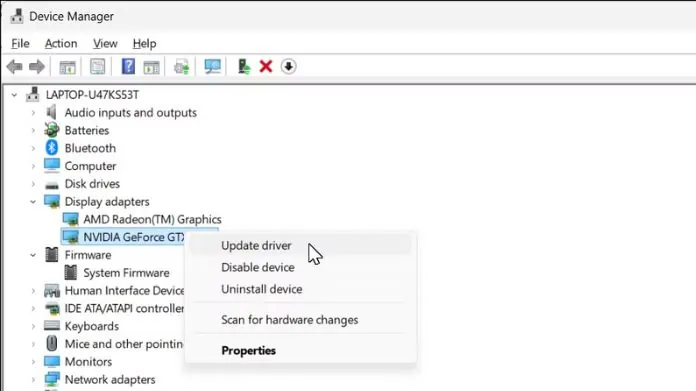This screenshot has width=696, height=391.
Task: Click the Firmware chip icon
Action: [51, 255]
